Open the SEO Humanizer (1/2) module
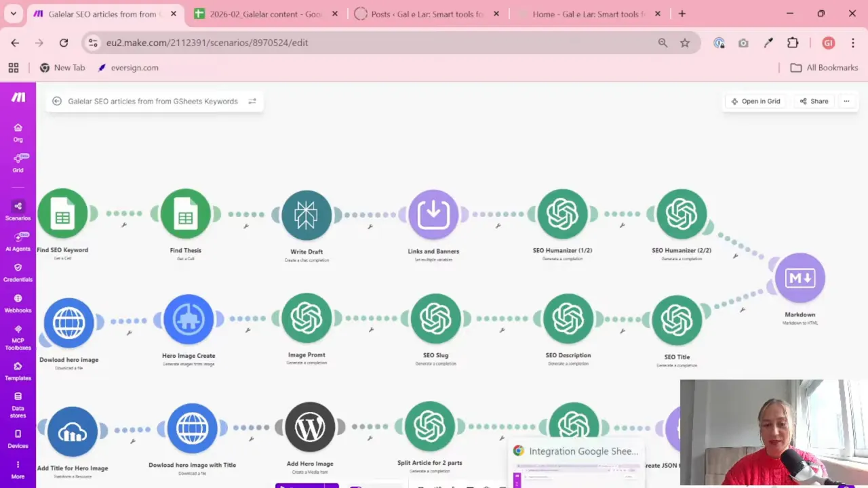This screenshot has width=868, height=488. click(562, 214)
